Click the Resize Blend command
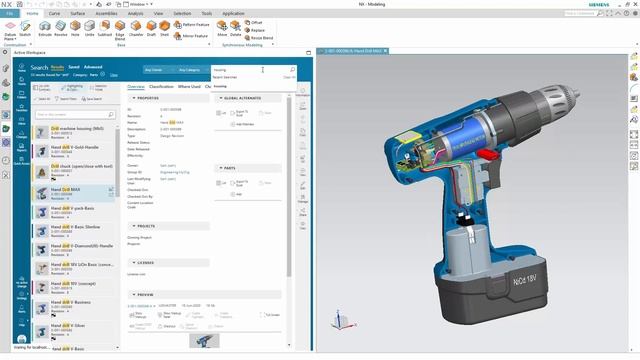 [259, 38]
